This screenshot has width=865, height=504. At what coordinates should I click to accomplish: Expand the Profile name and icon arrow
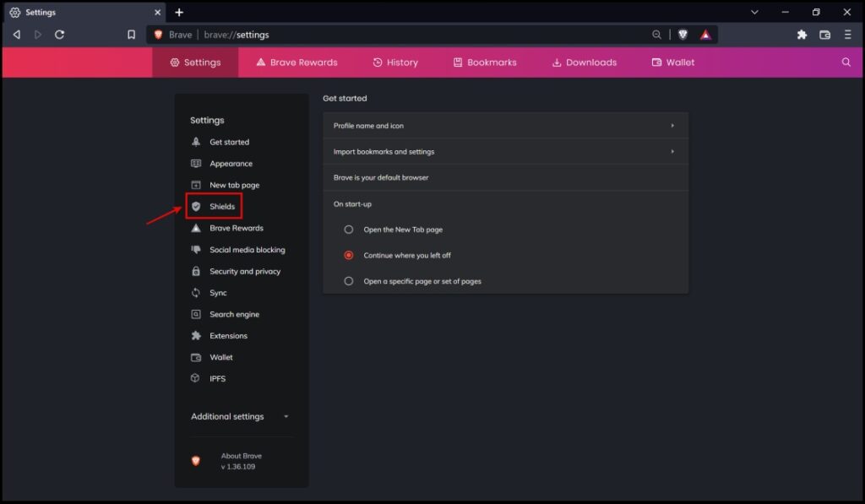pyautogui.click(x=672, y=125)
